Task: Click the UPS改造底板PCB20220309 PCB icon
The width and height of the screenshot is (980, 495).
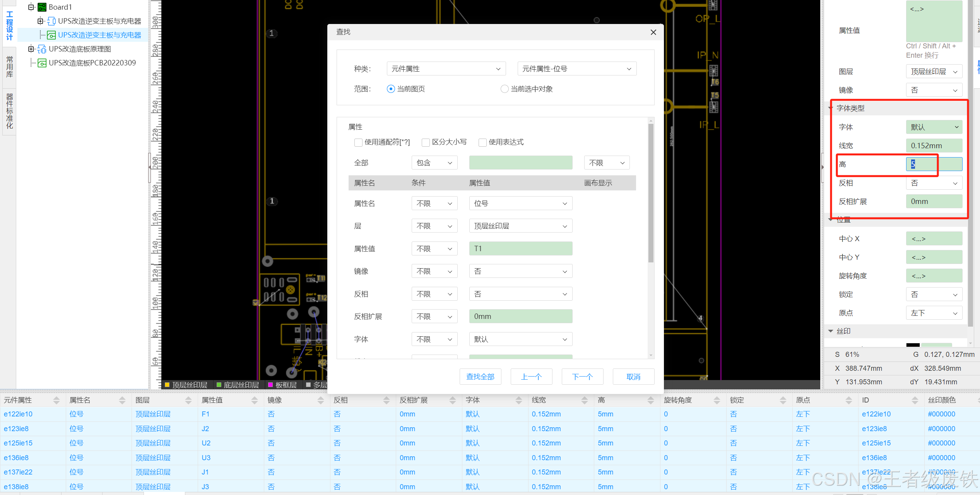Action: 42,63
